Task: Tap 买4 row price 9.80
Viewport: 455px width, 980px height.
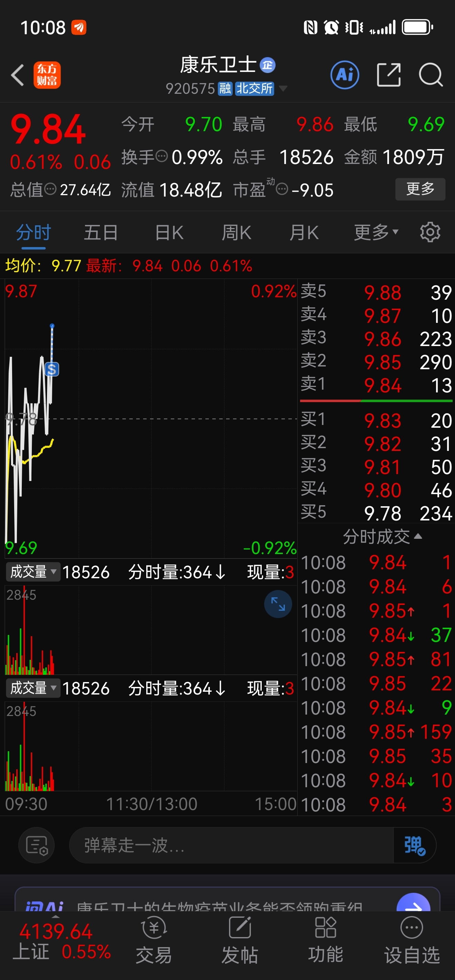Action: tap(382, 490)
